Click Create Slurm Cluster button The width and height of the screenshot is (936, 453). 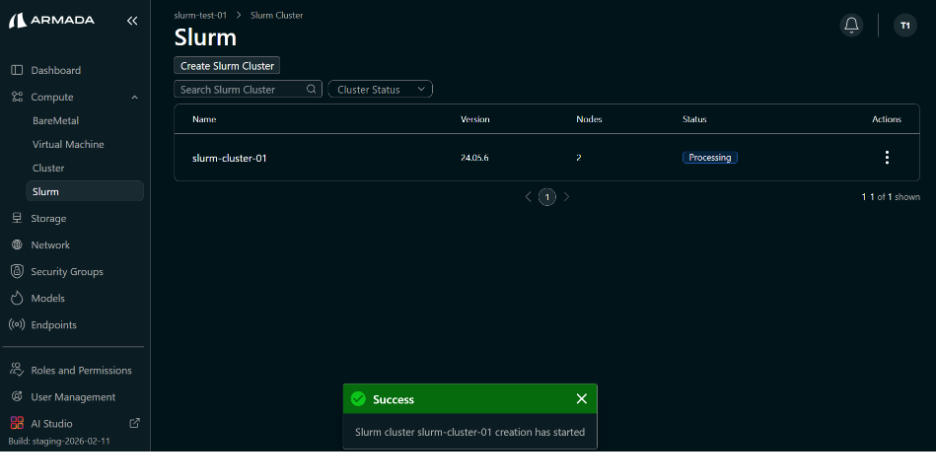click(227, 66)
